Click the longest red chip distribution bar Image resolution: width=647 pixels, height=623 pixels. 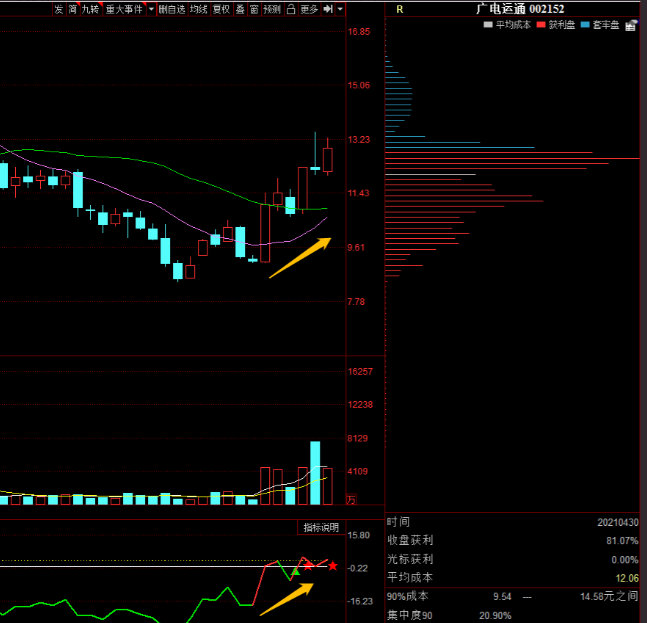point(512,158)
